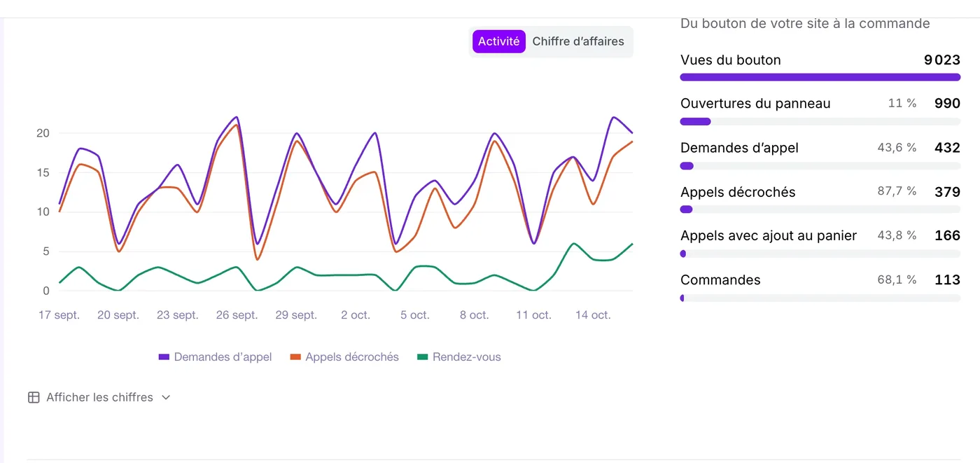Click the 5 oct. axis label

(414, 315)
